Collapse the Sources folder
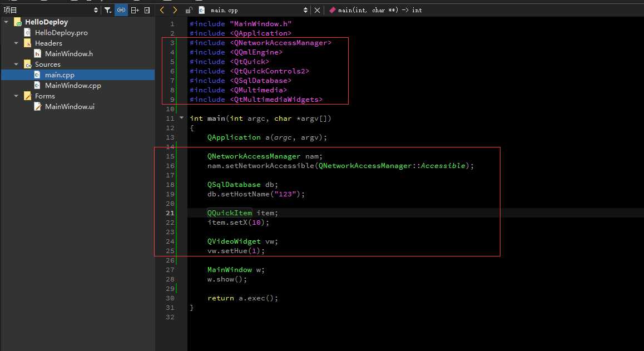This screenshot has width=644, height=351. pyautogui.click(x=17, y=64)
